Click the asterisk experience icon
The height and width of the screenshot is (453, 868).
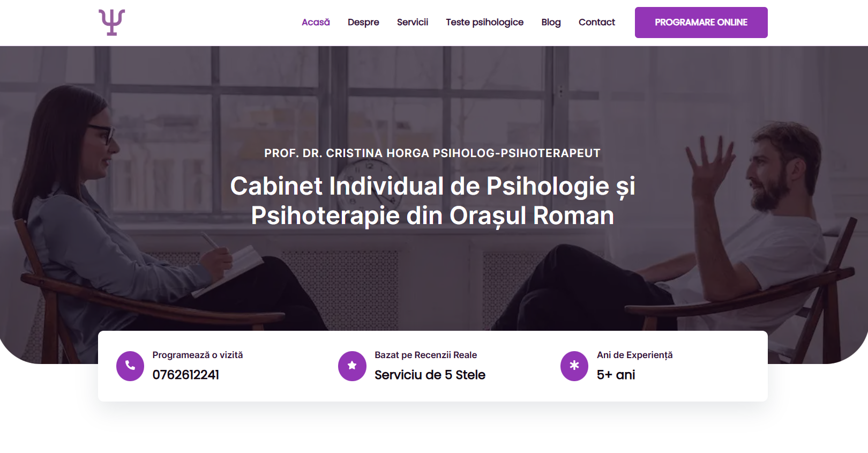[574, 366]
